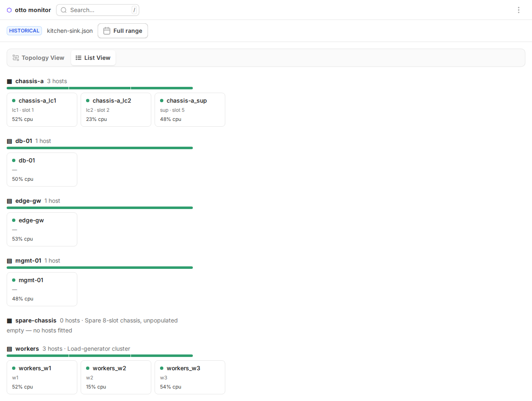Click 'empty — no hosts fitted' text

pyautogui.click(x=39, y=330)
